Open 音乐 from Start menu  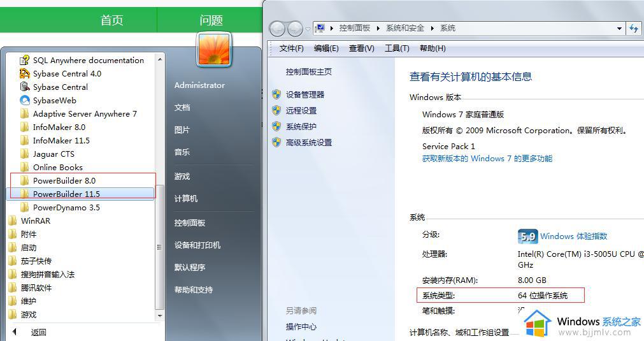point(182,152)
